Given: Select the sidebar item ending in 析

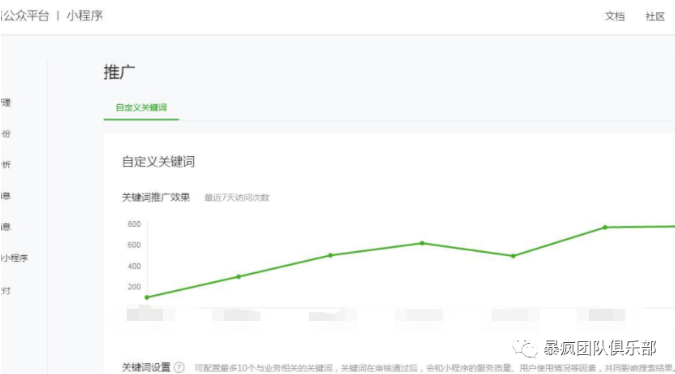Looking at the screenshot, I should (6, 165).
